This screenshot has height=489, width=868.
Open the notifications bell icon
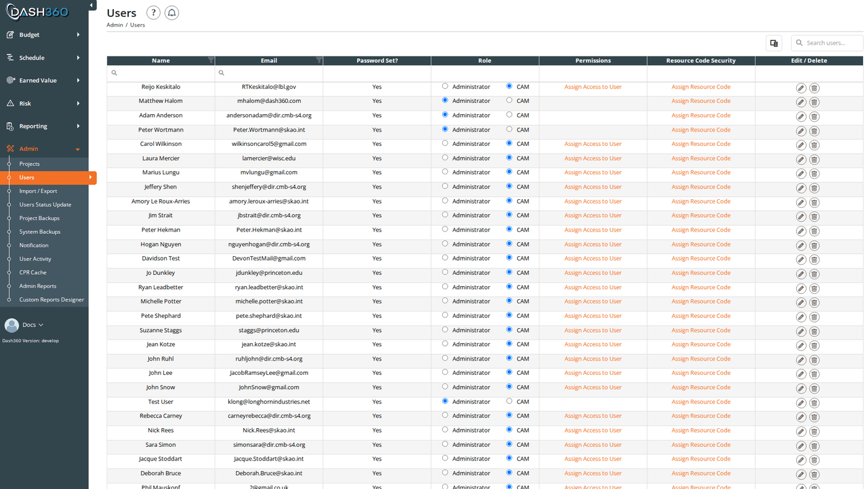click(172, 12)
